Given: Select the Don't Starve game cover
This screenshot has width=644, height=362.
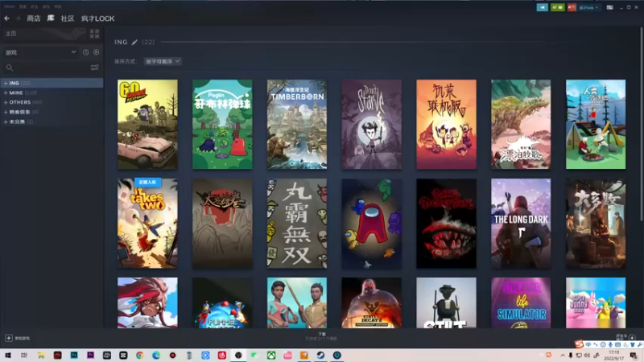Looking at the screenshot, I should pyautogui.click(x=372, y=125).
